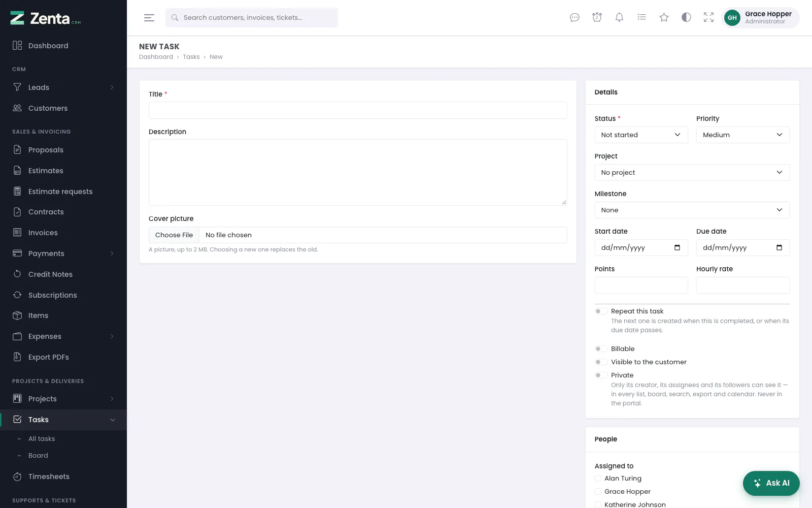Click the Dashboard sidebar icon
The image size is (812, 508).
[x=17, y=46]
